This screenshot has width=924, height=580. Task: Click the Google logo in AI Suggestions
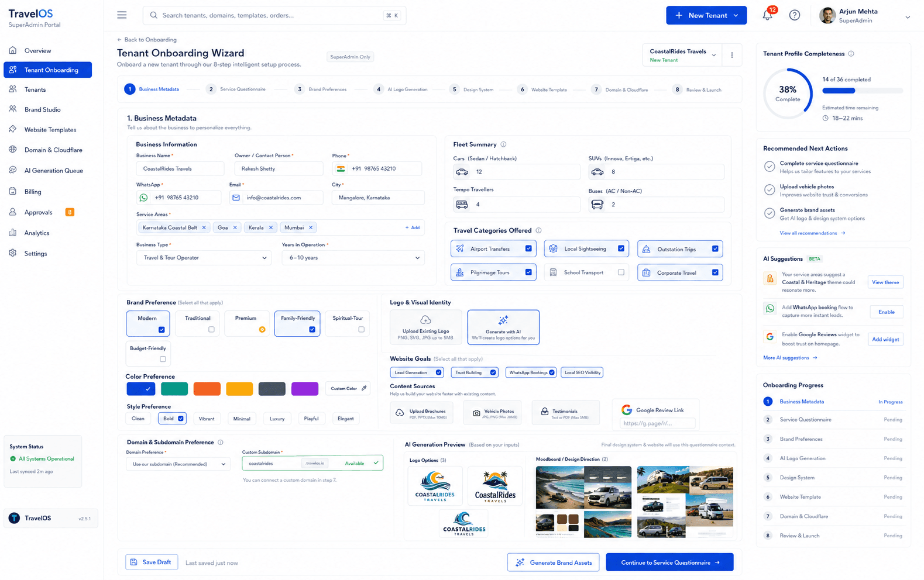(x=770, y=337)
